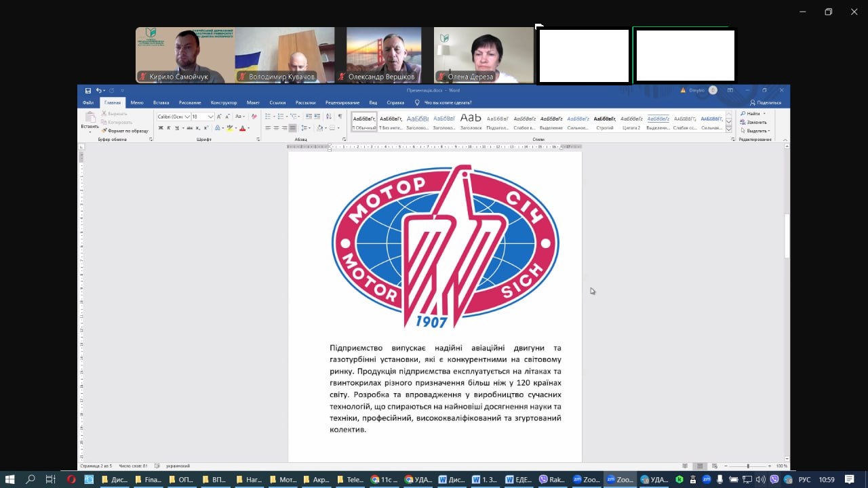Apply bulleted list formatting
This screenshot has height=488, width=868.
269,117
